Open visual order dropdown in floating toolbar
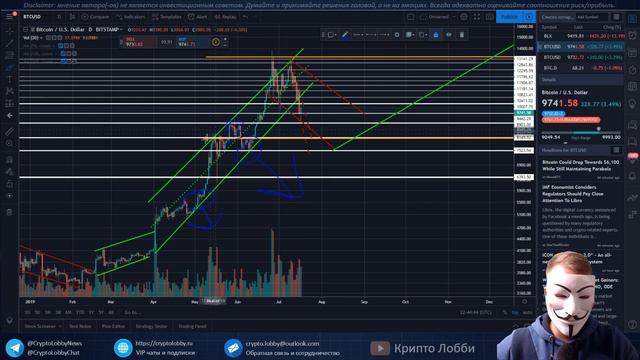 click(x=409, y=35)
